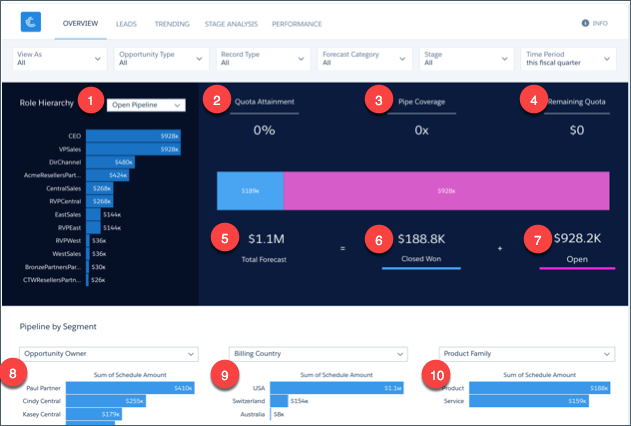
Task: Select the pink $928K bar segment
Action: coord(446,191)
